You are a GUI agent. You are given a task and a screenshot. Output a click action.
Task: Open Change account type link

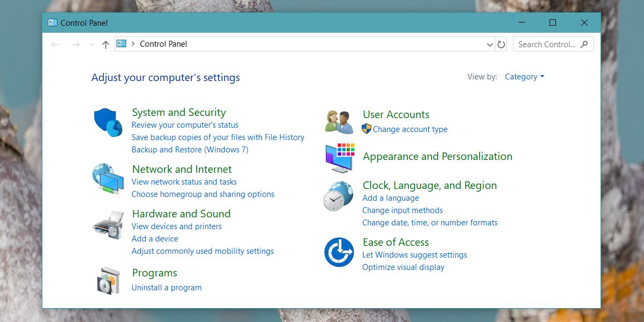coord(410,129)
